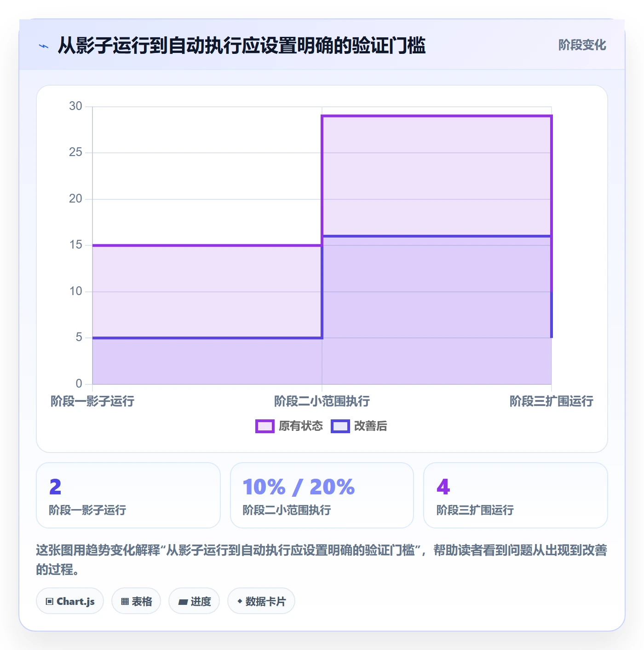The width and height of the screenshot is (644, 650).
Task: Click the lightning bolt icon beside the title
Action: click(44, 46)
